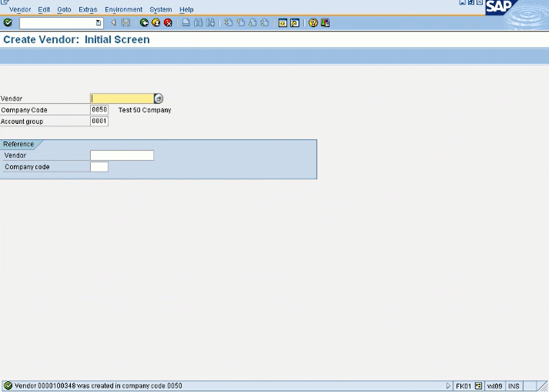
Task: Click the red Cancel icon
Action: [168, 23]
